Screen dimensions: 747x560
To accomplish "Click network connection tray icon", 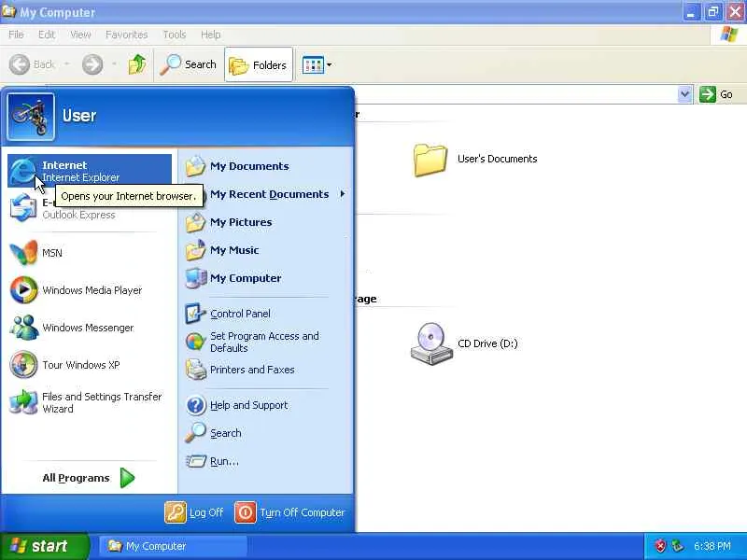I will (677, 546).
